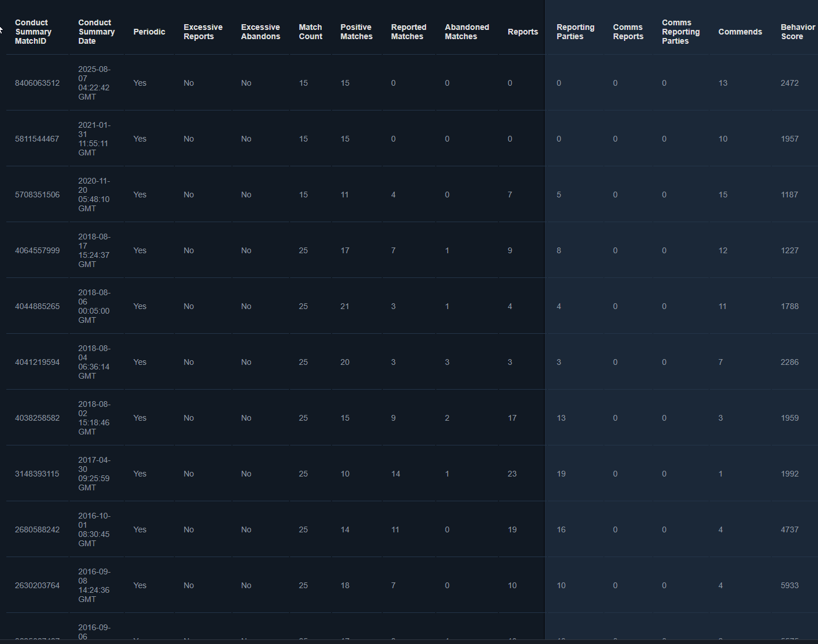Viewport: 818px width, 644px height.
Task: Select Reporting Parties value 13 in row 4038258582
Action: click(x=561, y=418)
